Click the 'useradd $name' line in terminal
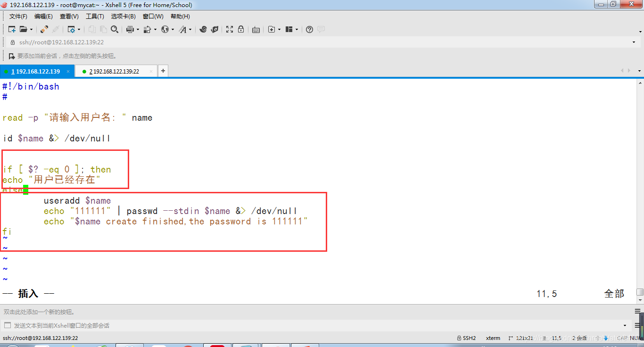This screenshot has height=347, width=644. (77, 201)
